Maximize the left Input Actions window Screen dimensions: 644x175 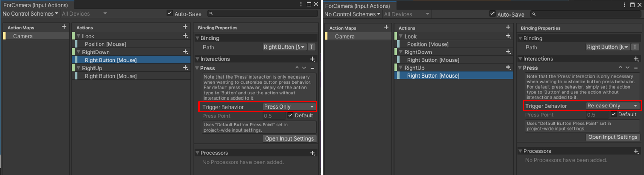point(309,4)
